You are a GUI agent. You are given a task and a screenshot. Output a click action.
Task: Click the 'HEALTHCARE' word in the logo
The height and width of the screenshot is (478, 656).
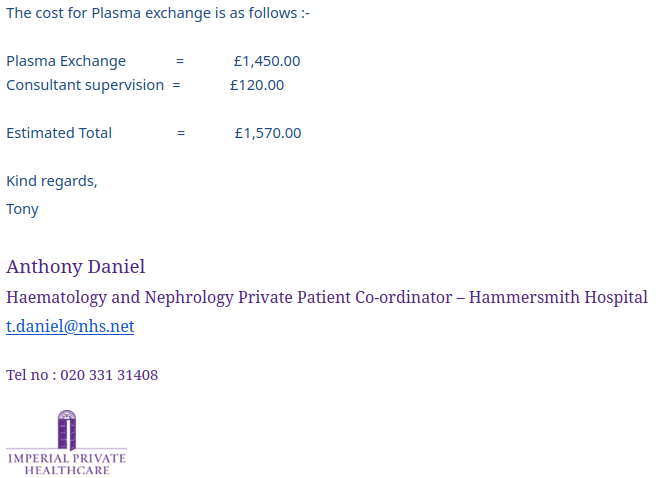[67, 470]
